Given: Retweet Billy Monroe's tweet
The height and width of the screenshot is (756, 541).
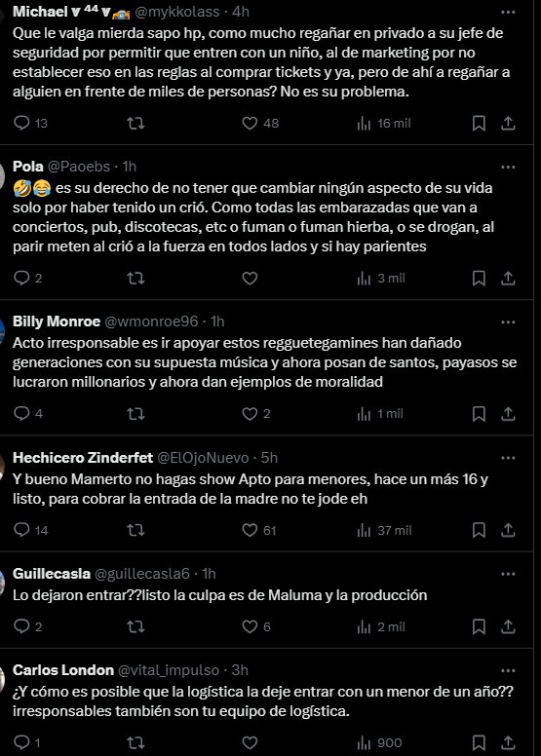Looking at the screenshot, I should pos(135,414).
